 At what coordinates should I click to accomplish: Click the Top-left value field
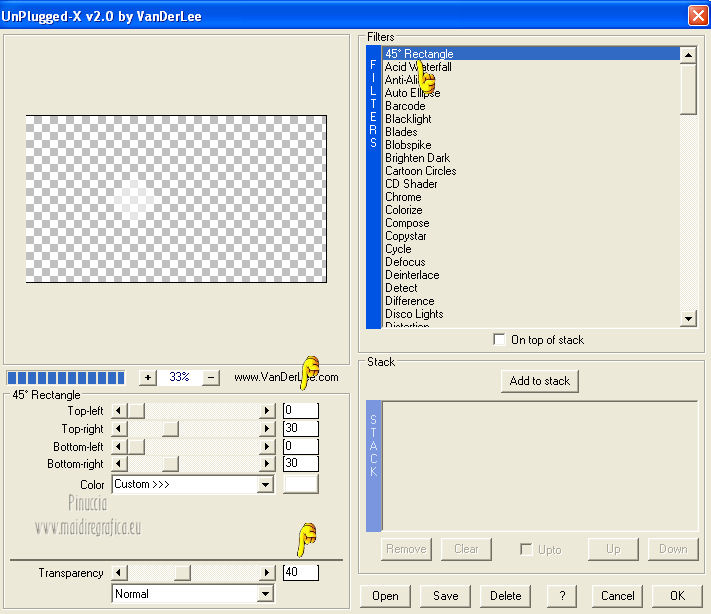301,410
